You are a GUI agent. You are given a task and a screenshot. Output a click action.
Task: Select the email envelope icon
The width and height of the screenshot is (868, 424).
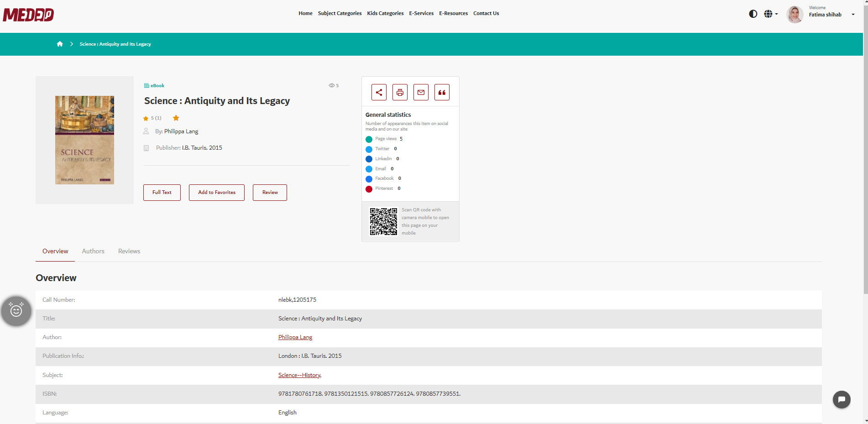click(x=421, y=92)
